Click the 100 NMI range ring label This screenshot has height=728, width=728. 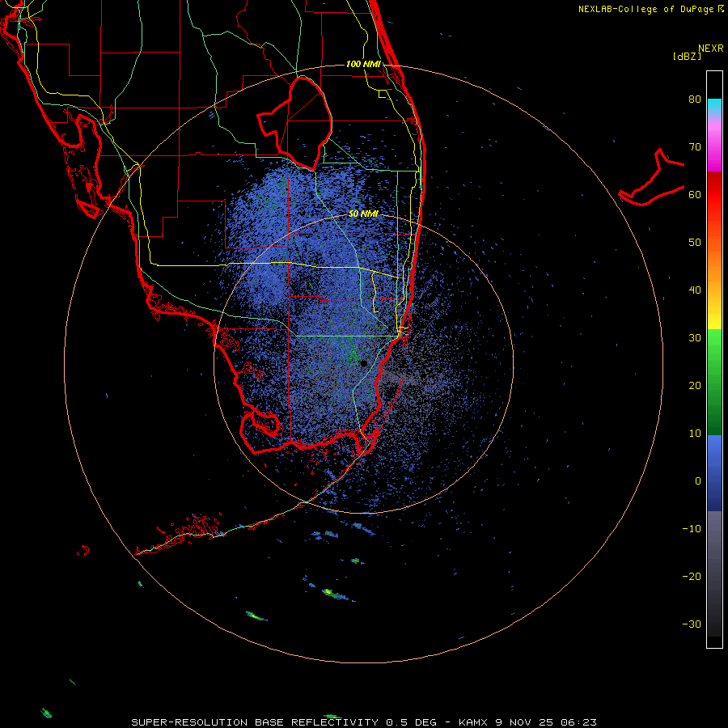pos(363,64)
